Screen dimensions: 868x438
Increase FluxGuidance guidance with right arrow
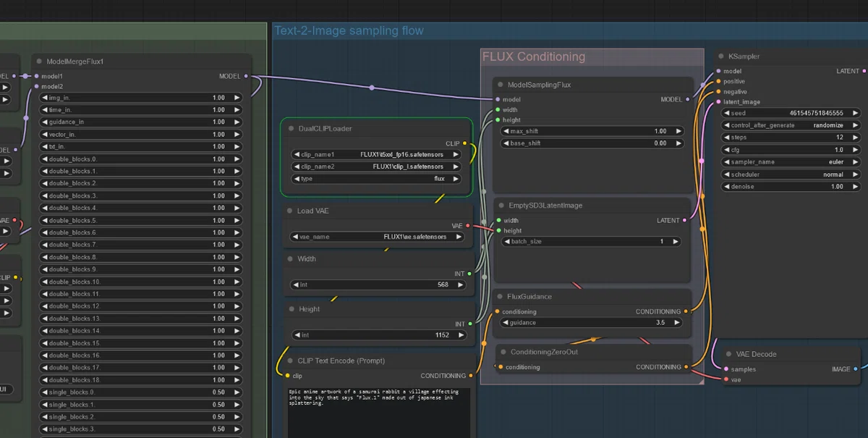point(678,323)
